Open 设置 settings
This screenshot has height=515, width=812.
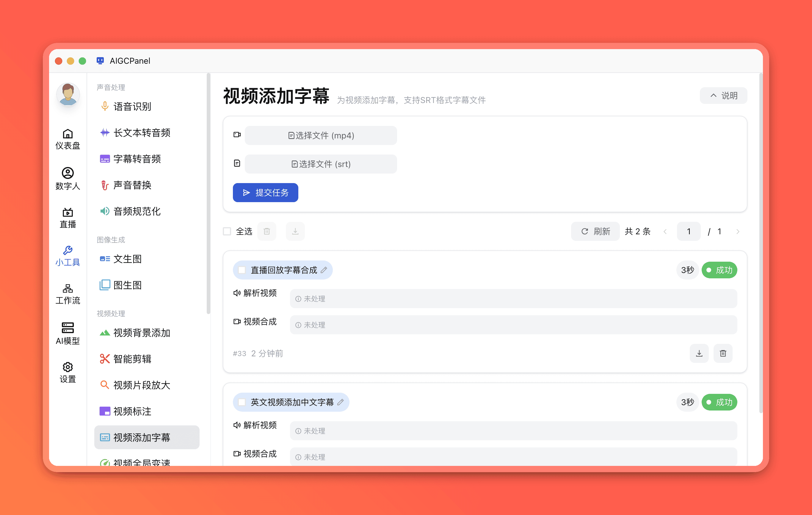tap(68, 373)
